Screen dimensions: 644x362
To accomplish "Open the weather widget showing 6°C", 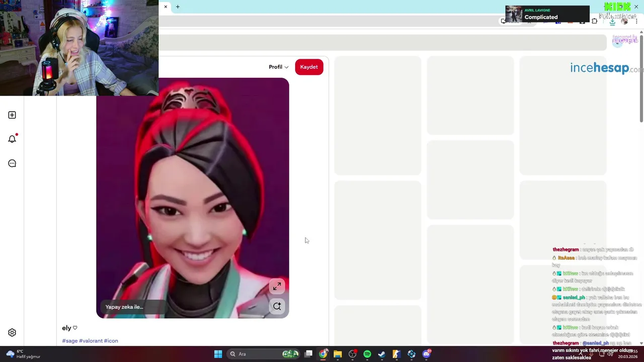I will coord(23,354).
